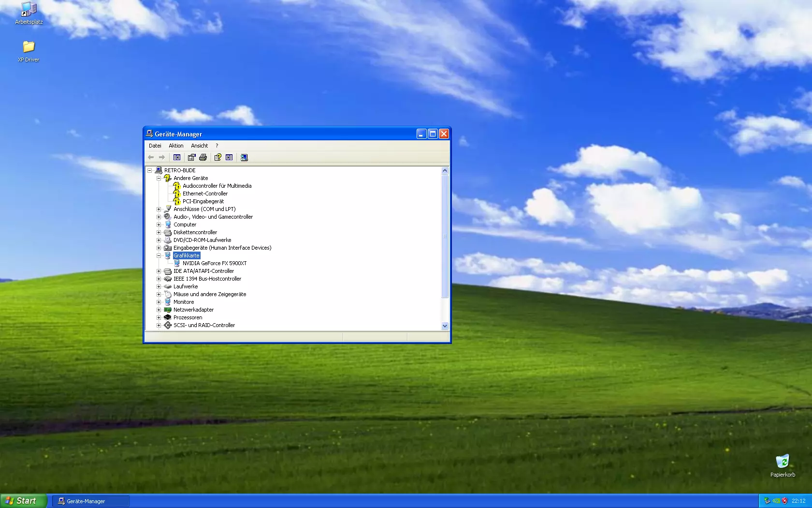Click the Help toolbar icon
The width and height of the screenshot is (812, 508).
pyautogui.click(x=217, y=157)
